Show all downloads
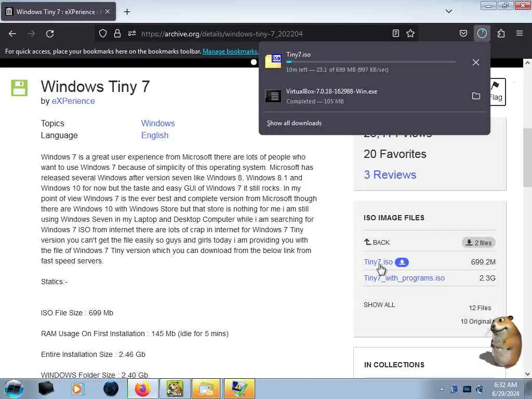The width and height of the screenshot is (532, 399). tap(294, 123)
